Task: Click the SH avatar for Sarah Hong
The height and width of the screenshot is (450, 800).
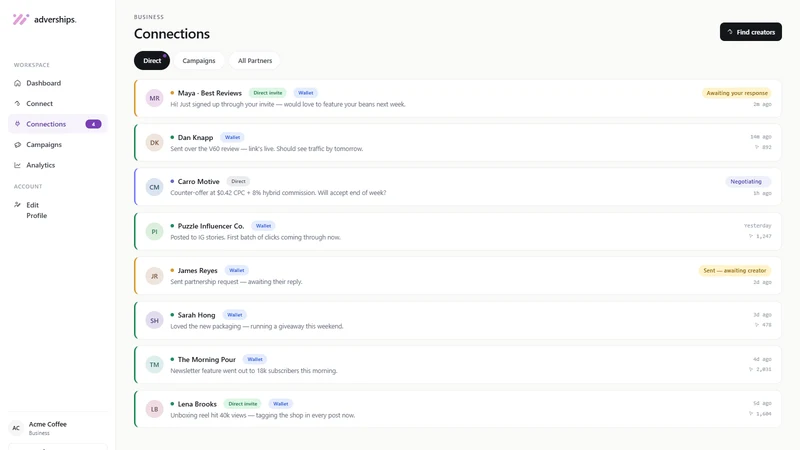Action: pyautogui.click(x=155, y=320)
